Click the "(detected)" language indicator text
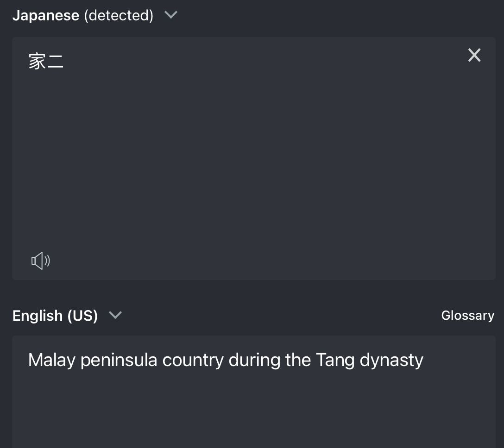The image size is (504, 448). tap(119, 15)
